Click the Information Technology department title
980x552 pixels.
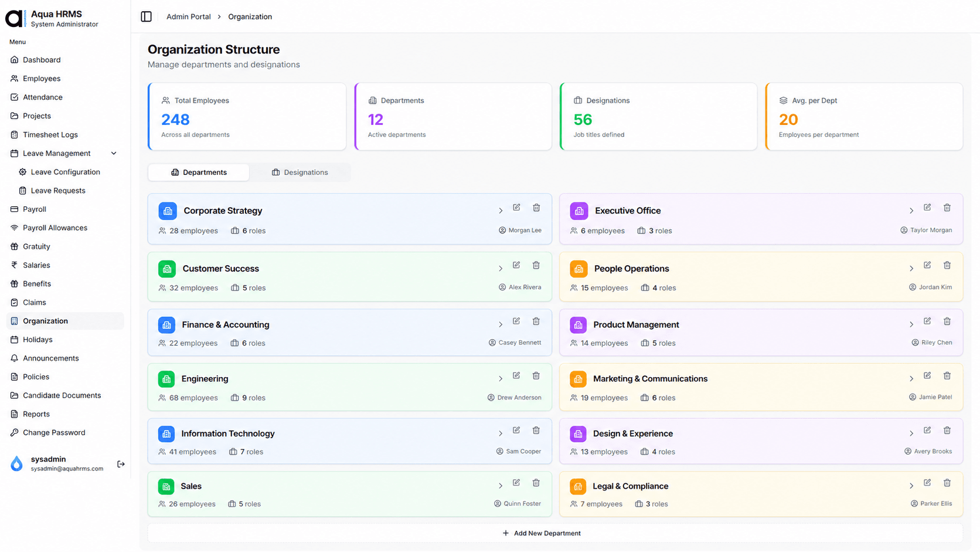[x=228, y=434]
